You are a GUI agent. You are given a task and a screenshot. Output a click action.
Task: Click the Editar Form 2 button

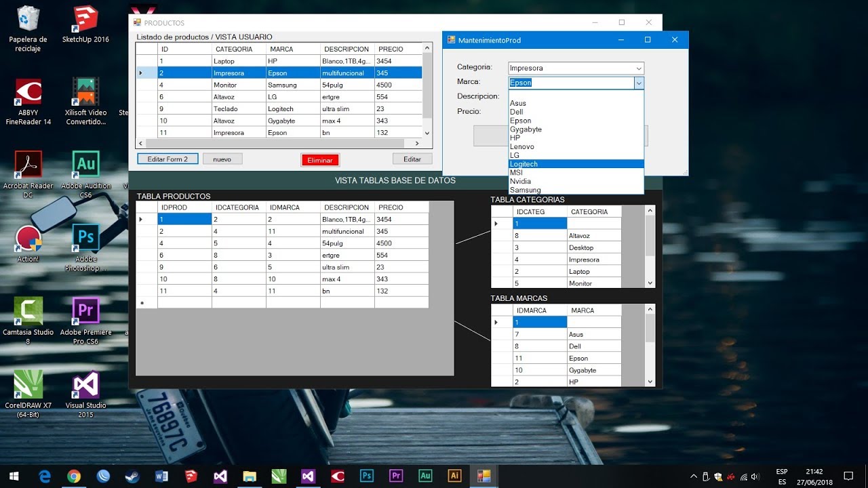(167, 159)
